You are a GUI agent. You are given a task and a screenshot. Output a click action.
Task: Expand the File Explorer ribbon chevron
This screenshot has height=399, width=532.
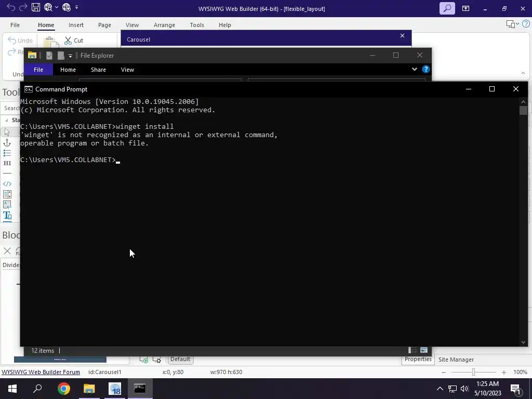[x=414, y=69]
